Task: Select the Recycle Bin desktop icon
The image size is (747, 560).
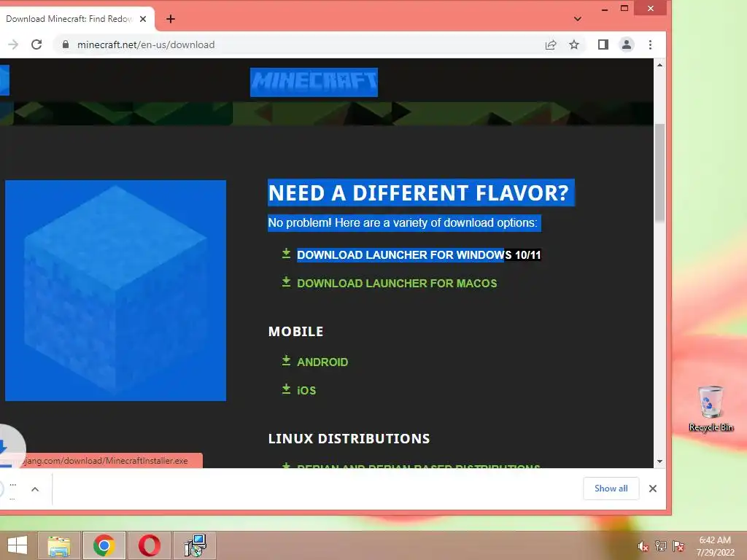Action: 711,409
